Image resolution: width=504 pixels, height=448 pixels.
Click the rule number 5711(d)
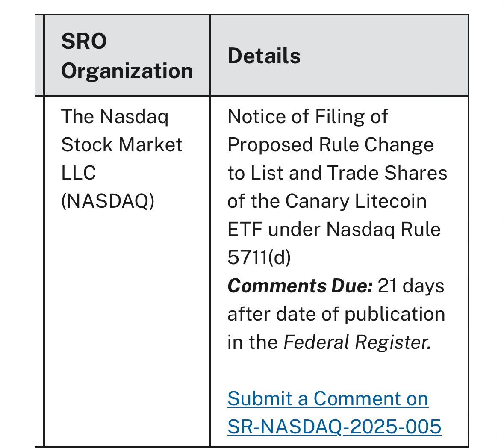coord(259,258)
